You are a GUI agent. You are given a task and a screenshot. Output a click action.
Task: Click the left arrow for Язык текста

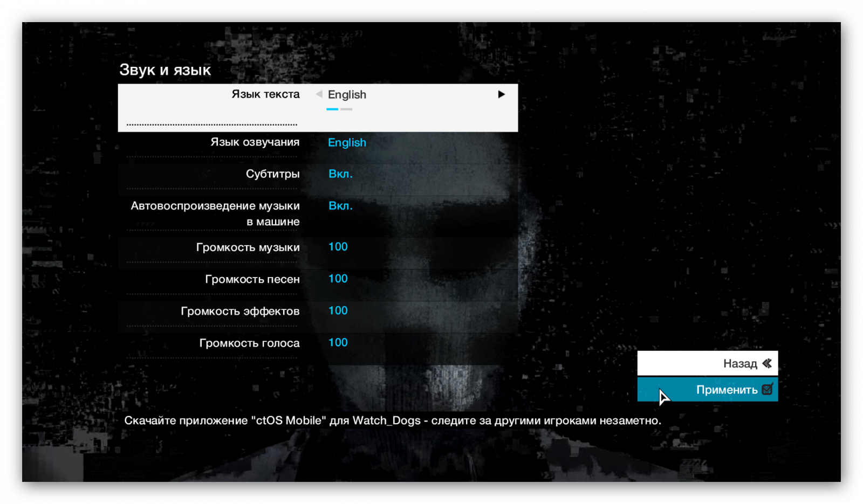[319, 94]
